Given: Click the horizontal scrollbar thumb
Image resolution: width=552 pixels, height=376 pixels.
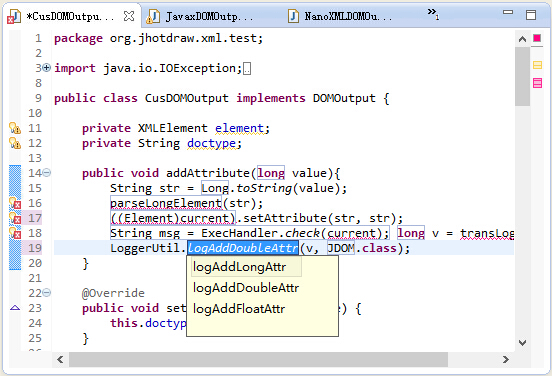Looking at the screenshot, I should [258, 359].
